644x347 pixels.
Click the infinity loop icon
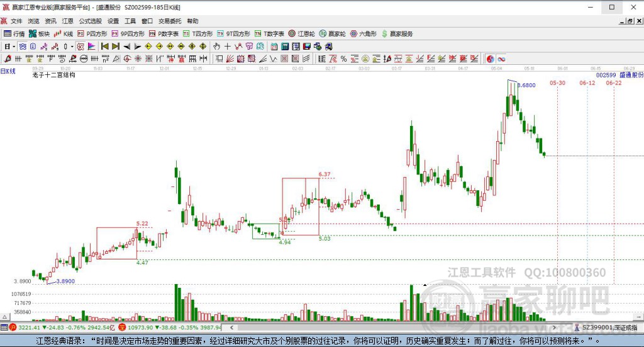[x=501, y=59]
